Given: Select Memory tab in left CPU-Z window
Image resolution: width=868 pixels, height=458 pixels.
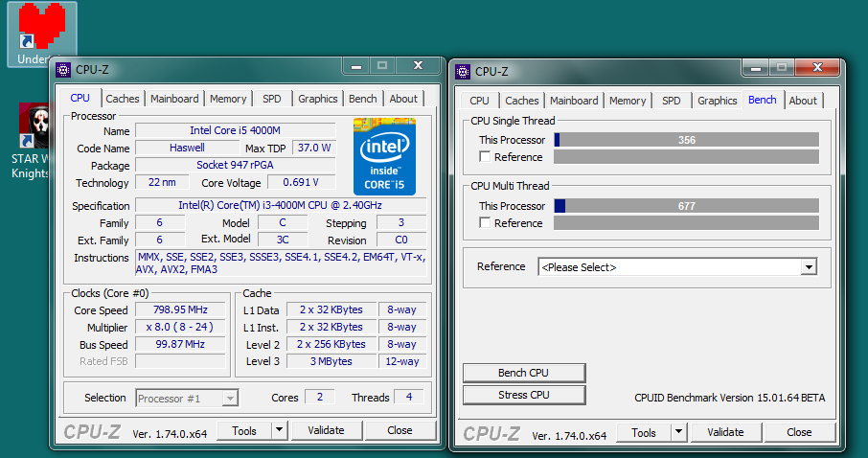Looking at the screenshot, I should pos(228,99).
